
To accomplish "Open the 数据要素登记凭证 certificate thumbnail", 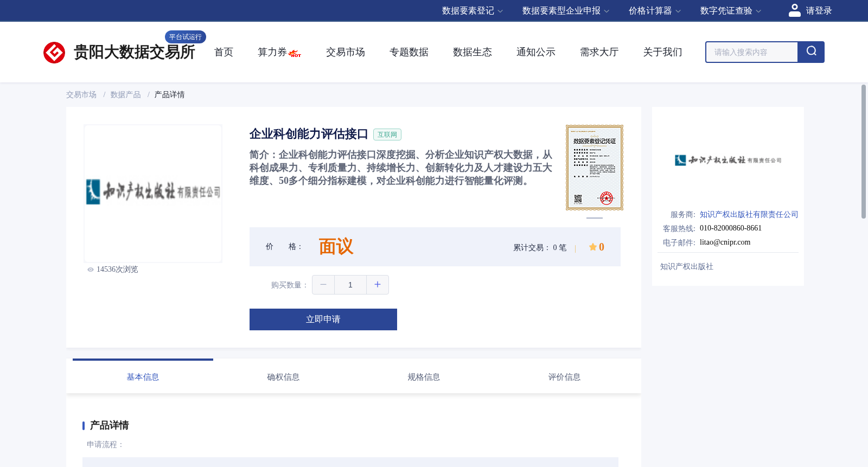I will tap(595, 168).
